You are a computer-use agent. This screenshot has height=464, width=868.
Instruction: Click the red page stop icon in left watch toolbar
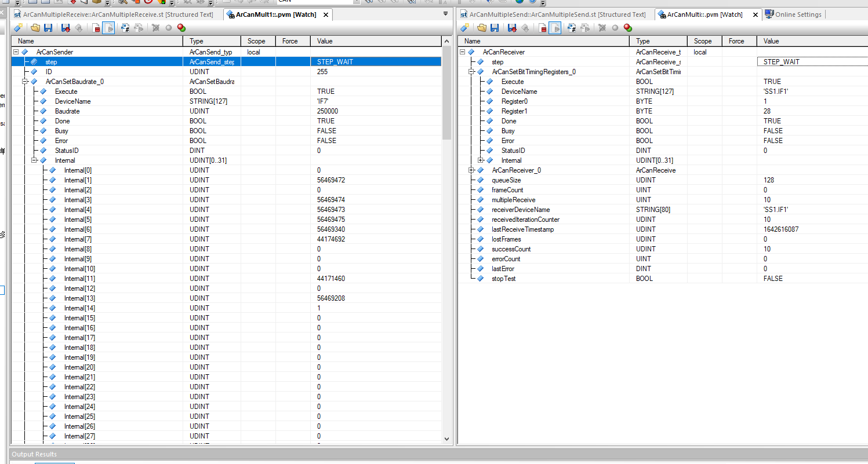(96, 27)
